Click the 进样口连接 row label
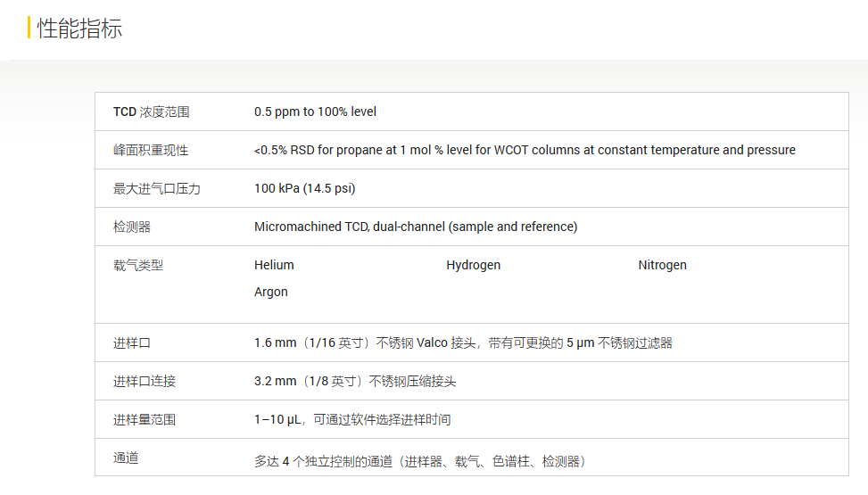 145,381
